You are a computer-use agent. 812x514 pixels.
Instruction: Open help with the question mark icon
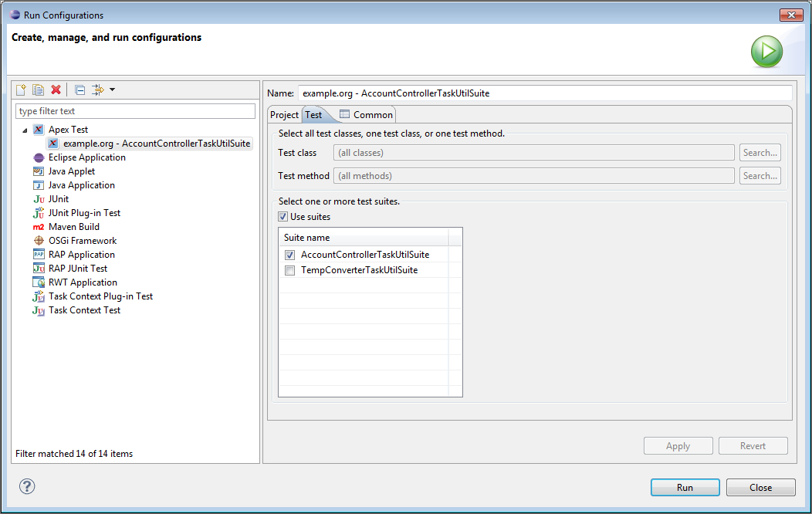pos(27,486)
